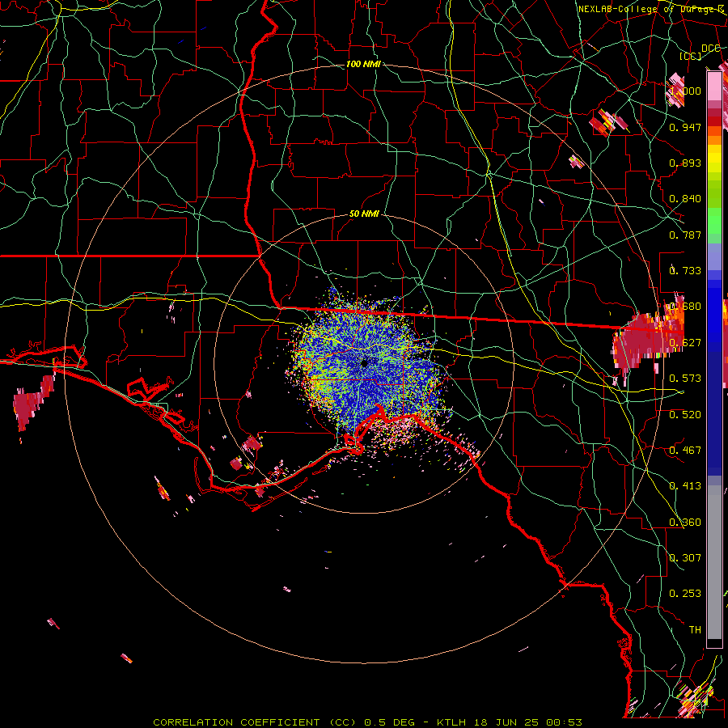Click the 0.893 legend value
The height and width of the screenshot is (728, 728).
click(x=685, y=163)
